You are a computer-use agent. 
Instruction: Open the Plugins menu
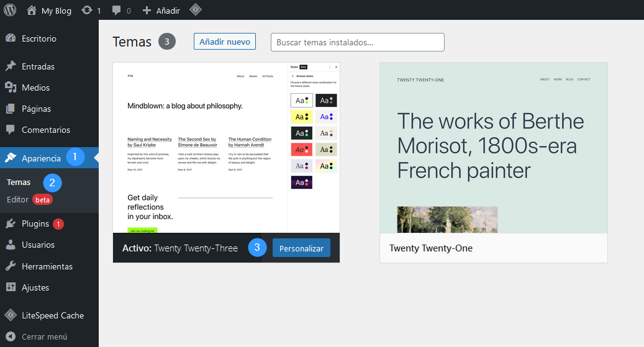pyautogui.click(x=49, y=223)
